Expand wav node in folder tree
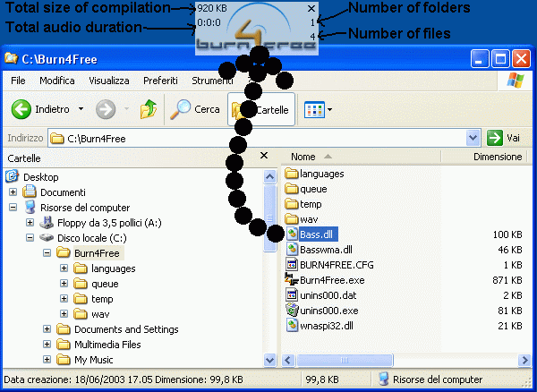Viewport: 537px width, 392px height. point(64,313)
